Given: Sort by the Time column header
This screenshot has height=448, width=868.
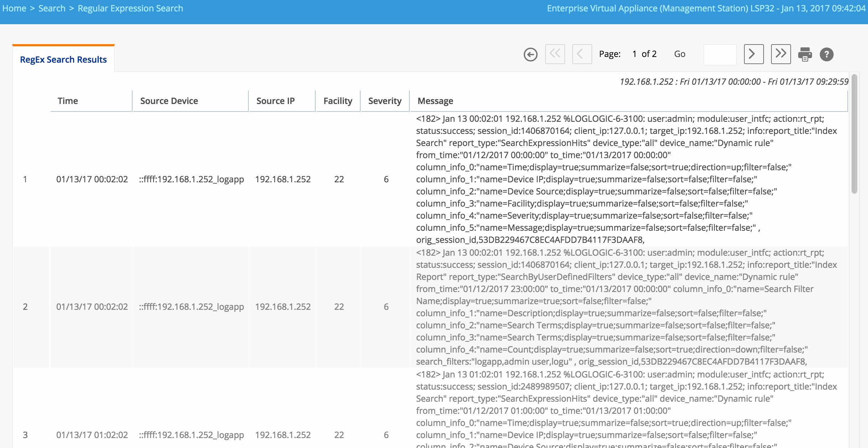Looking at the screenshot, I should [x=68, y=101].
